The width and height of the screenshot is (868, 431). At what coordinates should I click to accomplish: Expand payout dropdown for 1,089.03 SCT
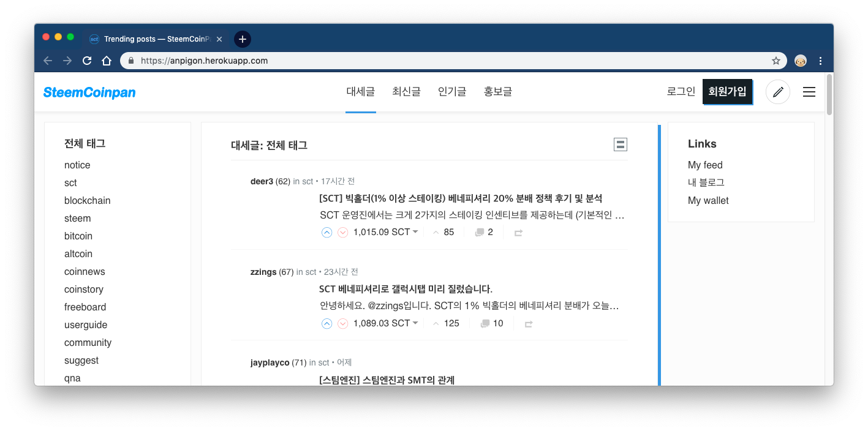pos(415,323)
